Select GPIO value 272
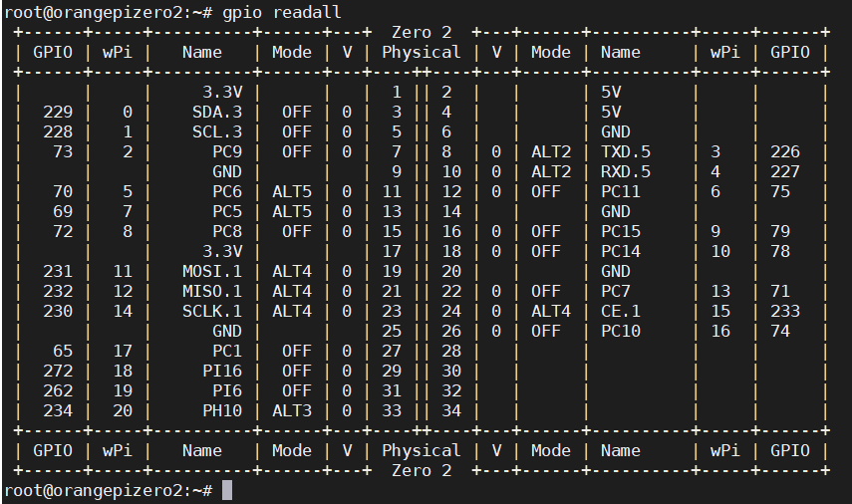 point(58,371)
